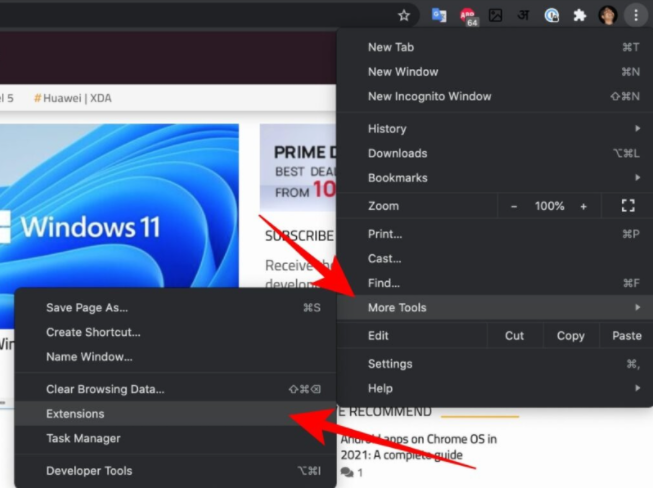654x489 pixels.
Task: Click the Cut button in the Edit row
Action: pyautogui.click(x=514, y=335)
